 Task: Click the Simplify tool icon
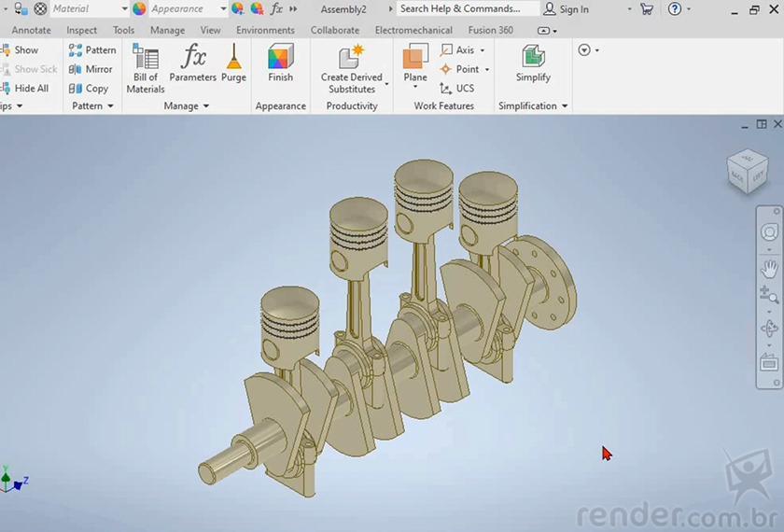tap(533, 64)
